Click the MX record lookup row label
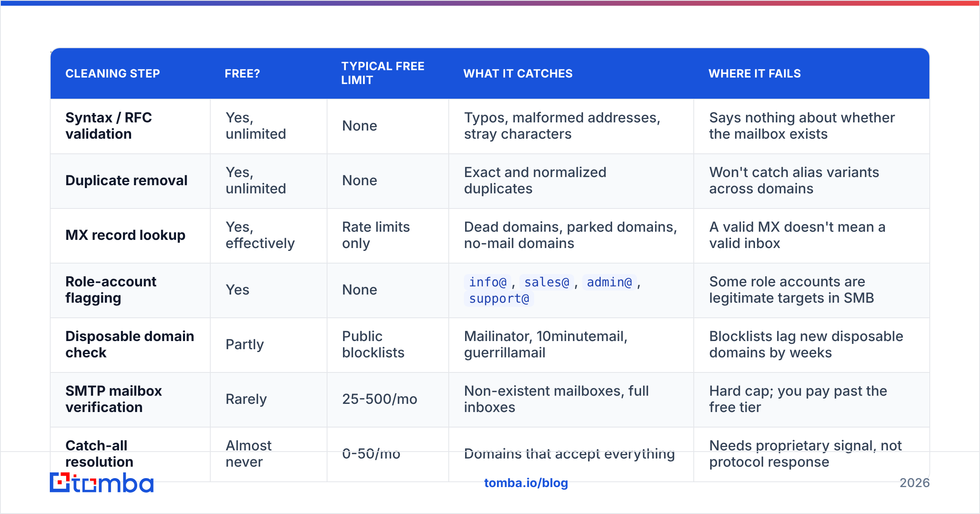 tap(125, 235)
